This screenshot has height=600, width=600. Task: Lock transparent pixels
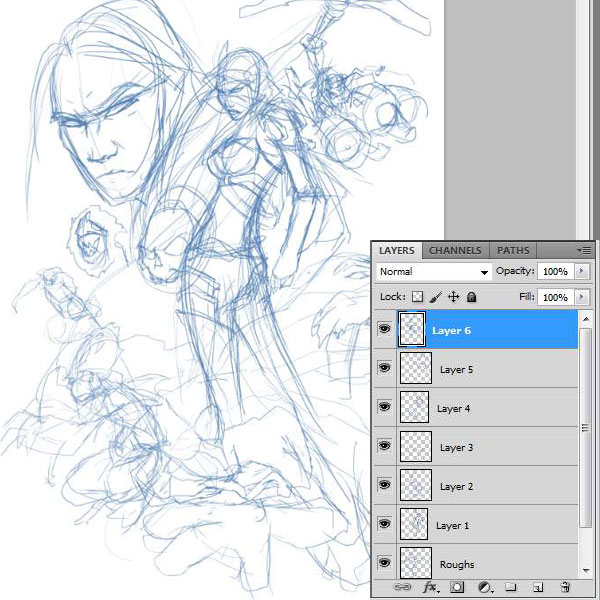click(417, 297)
